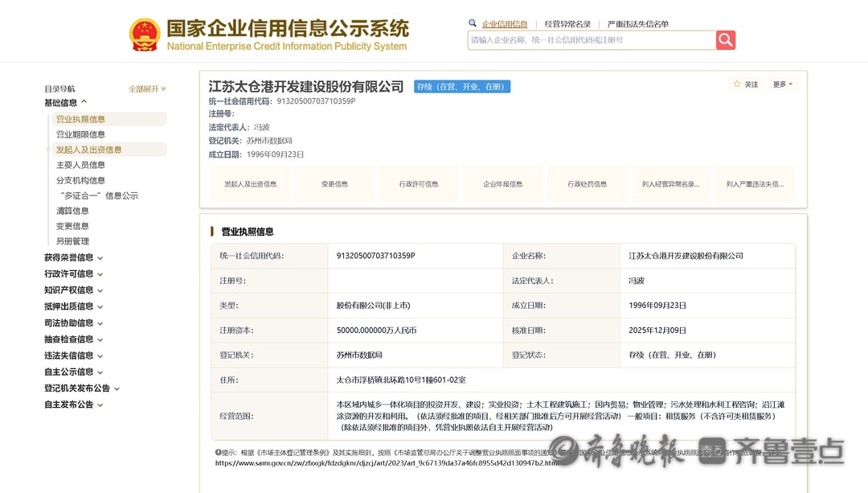
Task: Select “多证合一”信息公示 in the sidebar
Action: [x=99, y=195]
